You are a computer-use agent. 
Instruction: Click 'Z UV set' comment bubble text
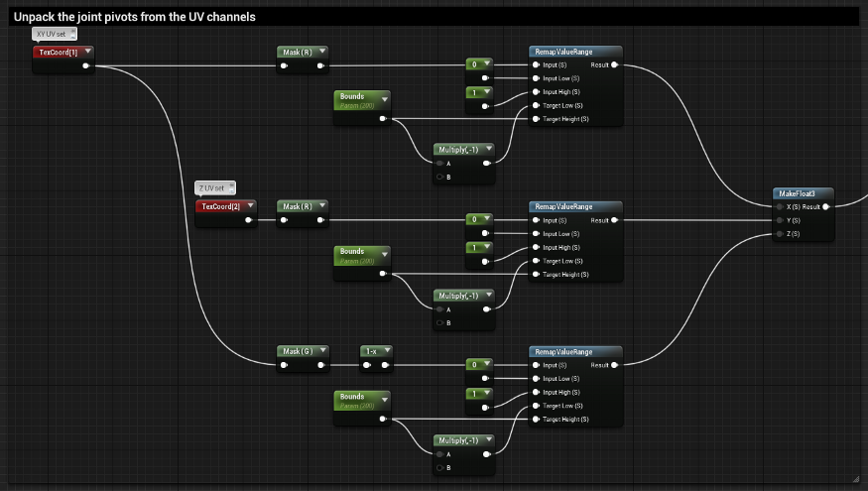[211, 188]
